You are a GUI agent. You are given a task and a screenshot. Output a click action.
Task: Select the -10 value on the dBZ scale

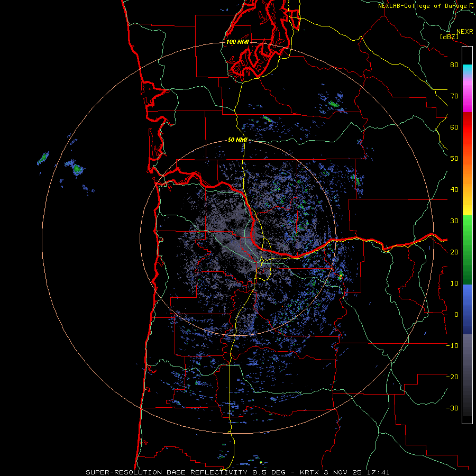click(x=452, y=346)
